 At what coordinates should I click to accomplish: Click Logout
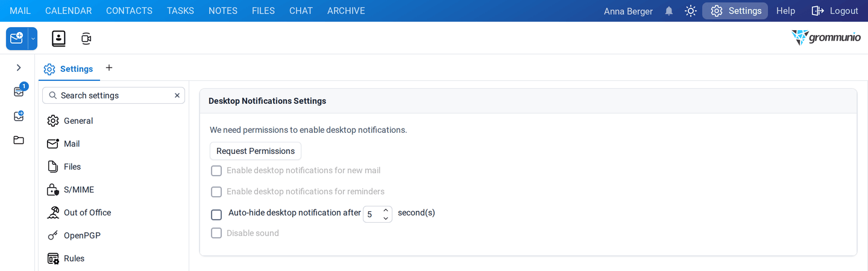click(x=835, y=11)
